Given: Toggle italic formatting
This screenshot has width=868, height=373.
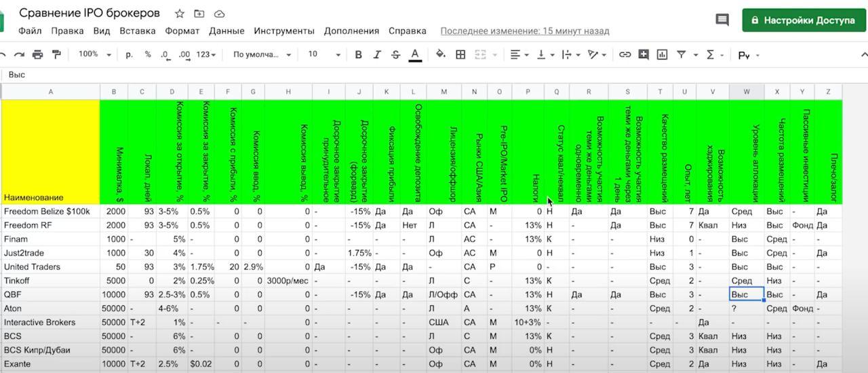Looking at the screenshot, I should [x=377, y=55].
